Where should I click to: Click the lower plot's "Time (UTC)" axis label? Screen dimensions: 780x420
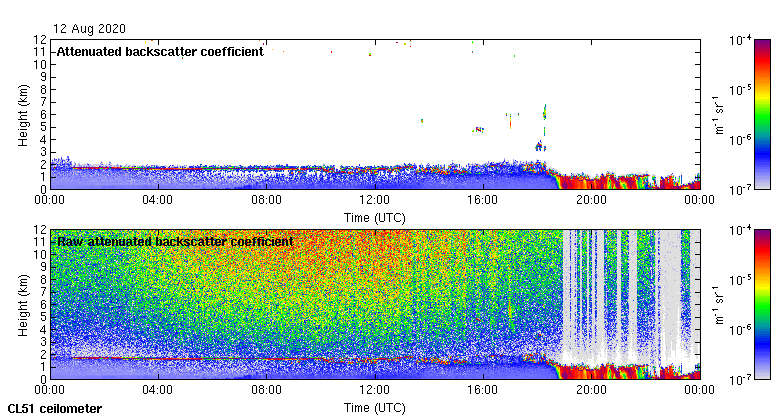tap(375, 408)
